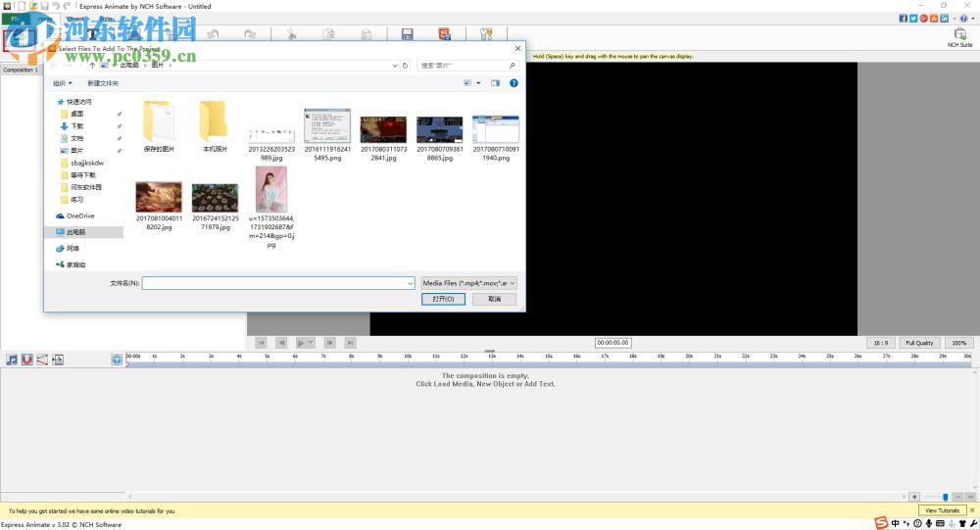980x530 pixels.
Task: Click the 取消 cancel button
Action: 494,299
